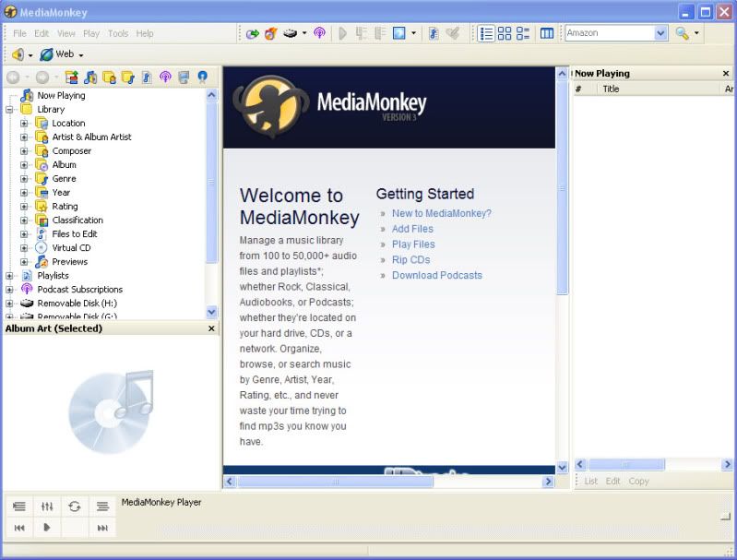Click the welcome page horizontal scrollbar
Image resolution: width=737 pixels, height=560 pixels.
336,482
